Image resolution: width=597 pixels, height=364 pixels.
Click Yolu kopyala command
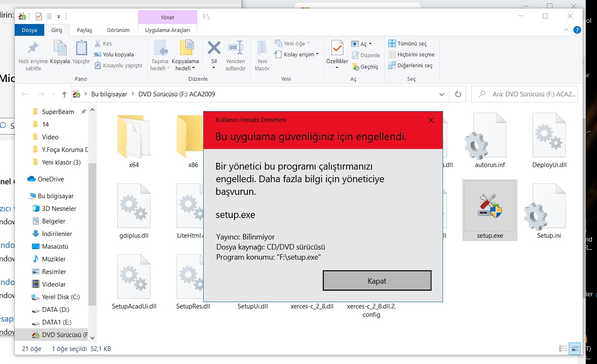point(114,54)
